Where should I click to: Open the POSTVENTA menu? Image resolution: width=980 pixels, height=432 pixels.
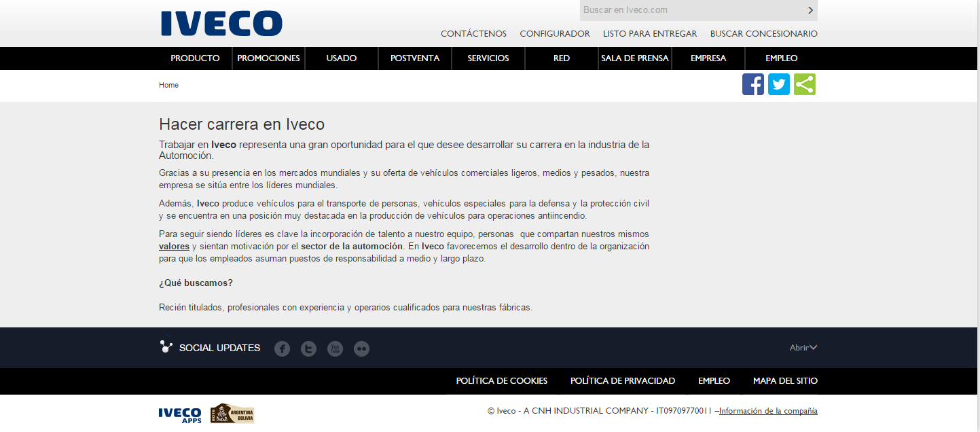pyautogui.click(x=415, y=58)
